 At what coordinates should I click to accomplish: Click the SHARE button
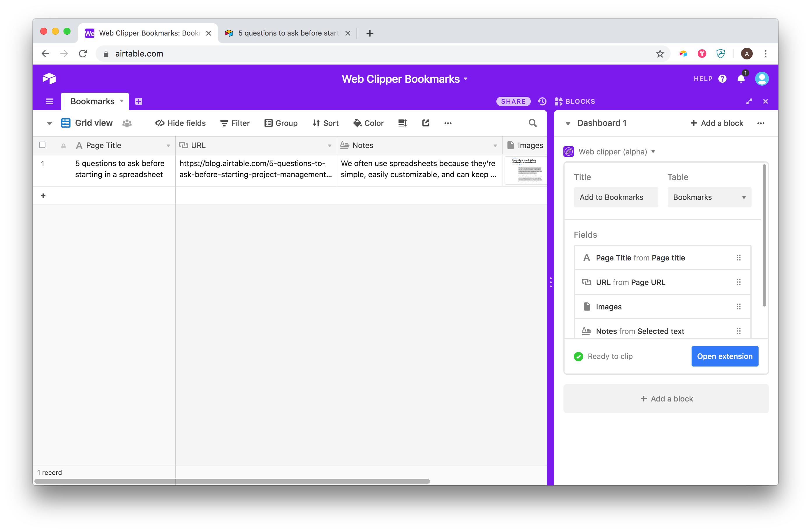click(513, 101)
